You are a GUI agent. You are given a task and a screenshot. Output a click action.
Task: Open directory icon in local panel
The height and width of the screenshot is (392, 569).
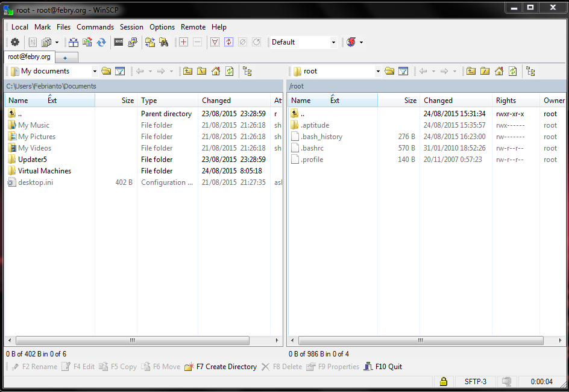[x=106, y=71]
